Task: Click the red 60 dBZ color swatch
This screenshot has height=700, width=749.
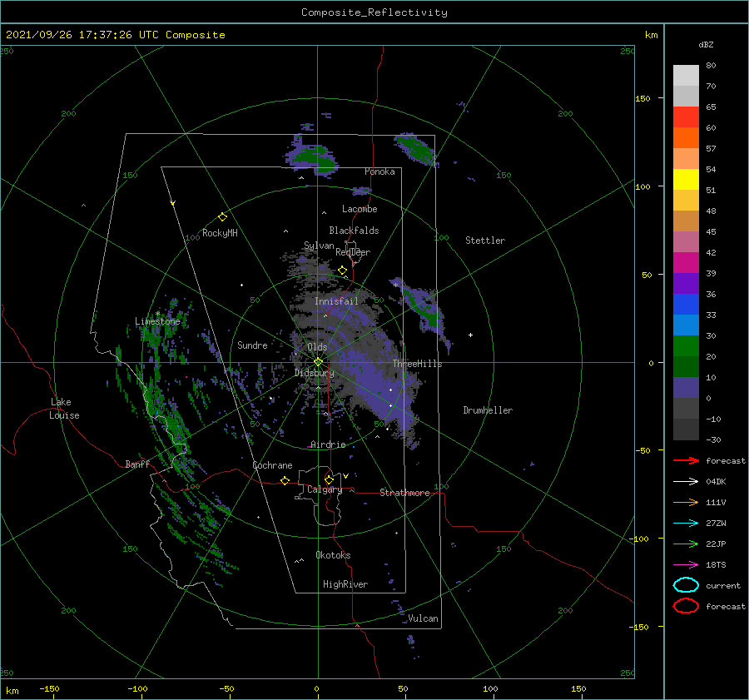Action: [x=686, y=117]
